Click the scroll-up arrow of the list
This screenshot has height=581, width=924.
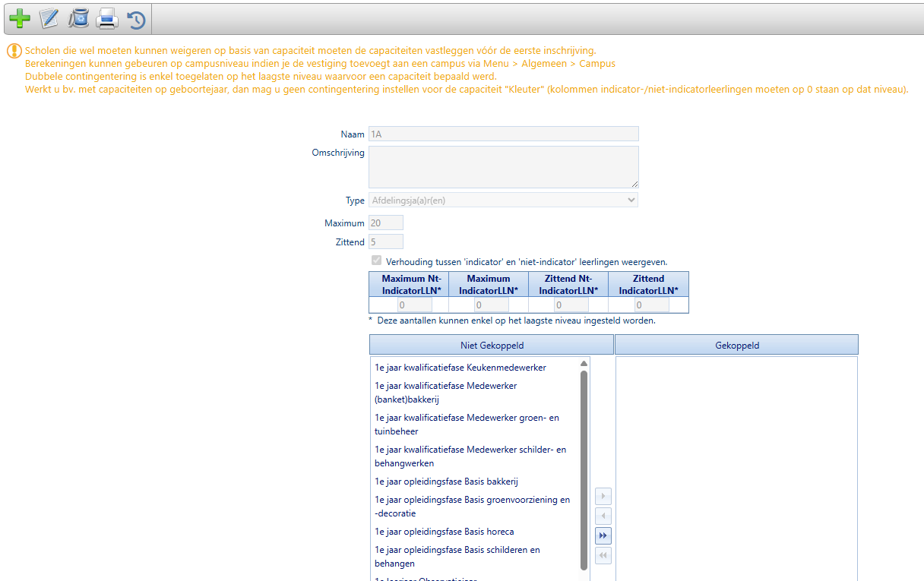(x=584, y=364)
